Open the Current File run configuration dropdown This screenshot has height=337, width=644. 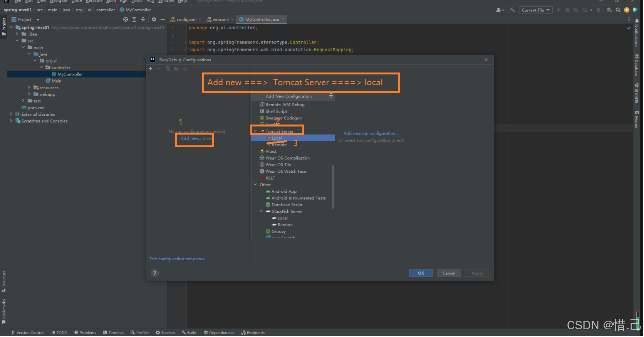(535, 10)
